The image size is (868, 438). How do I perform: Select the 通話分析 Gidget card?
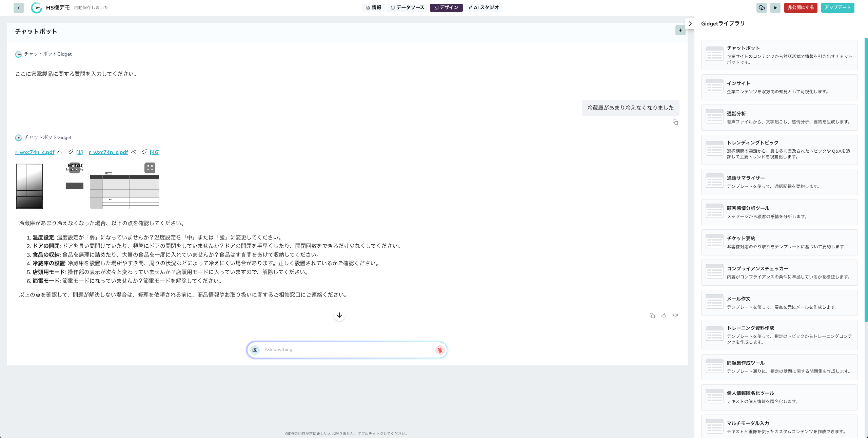click(x=779, y=117)
